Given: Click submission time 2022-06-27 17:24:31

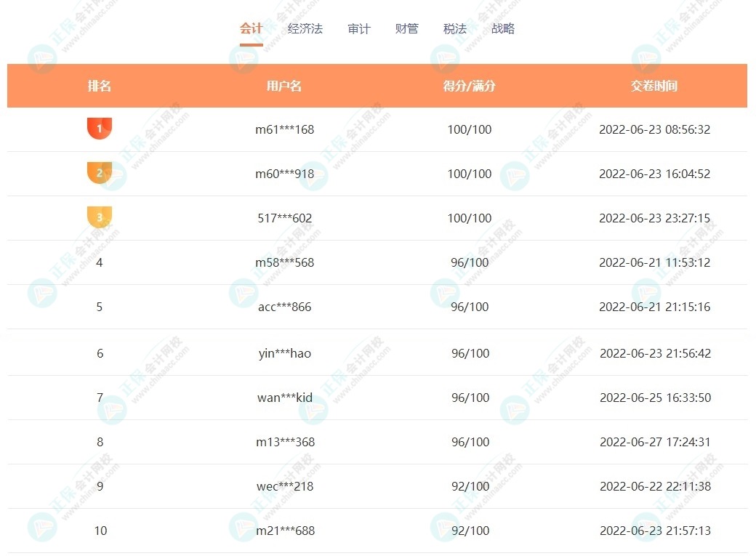Looking at the screenshot, I should pos(654,442).
